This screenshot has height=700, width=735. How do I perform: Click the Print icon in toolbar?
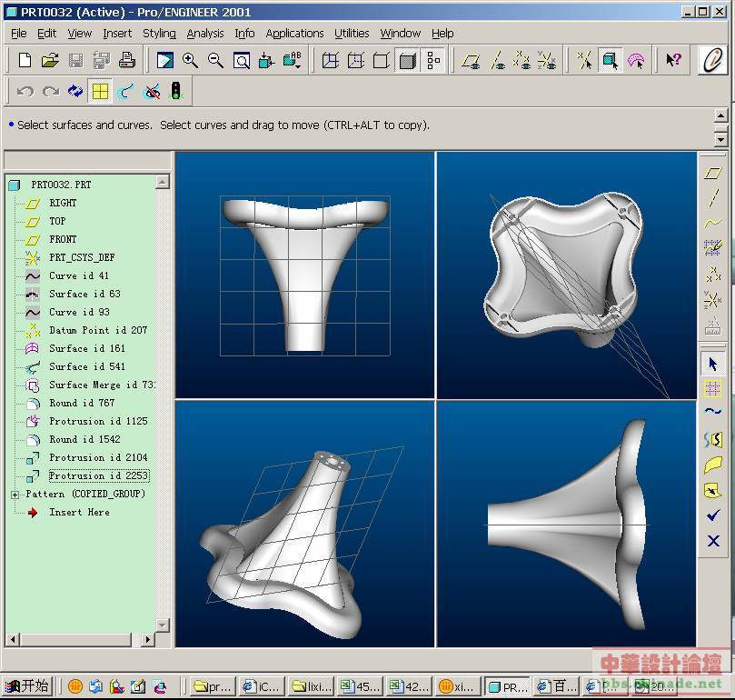tap(127, 61)
